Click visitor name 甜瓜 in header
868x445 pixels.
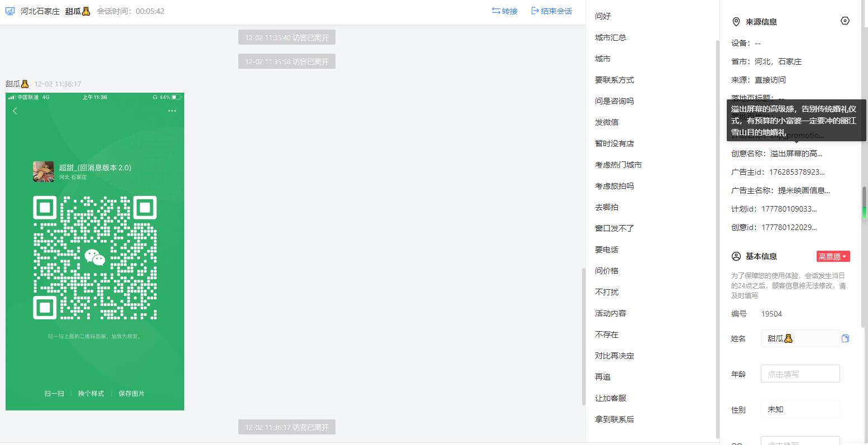pyautogui.click(x=78, y=11)
